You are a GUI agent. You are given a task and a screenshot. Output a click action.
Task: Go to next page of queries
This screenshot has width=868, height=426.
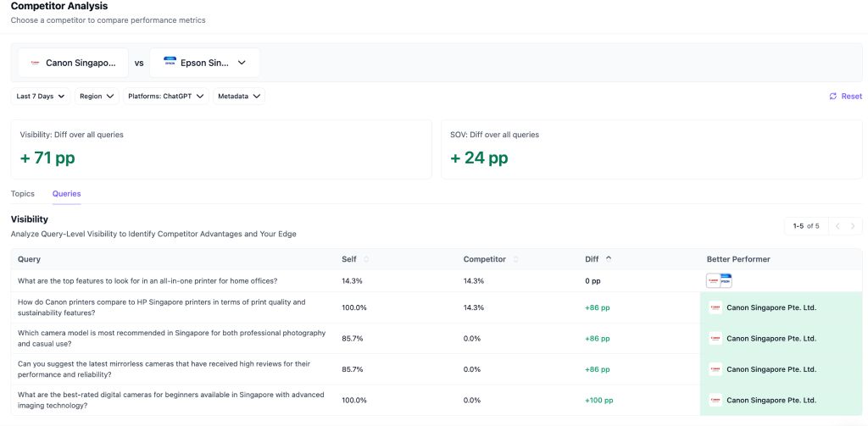pos(853,226)
